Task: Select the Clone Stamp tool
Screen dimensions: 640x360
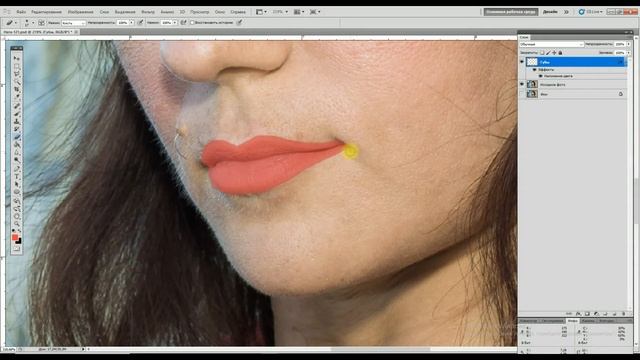Action: (x=17, y=121)
